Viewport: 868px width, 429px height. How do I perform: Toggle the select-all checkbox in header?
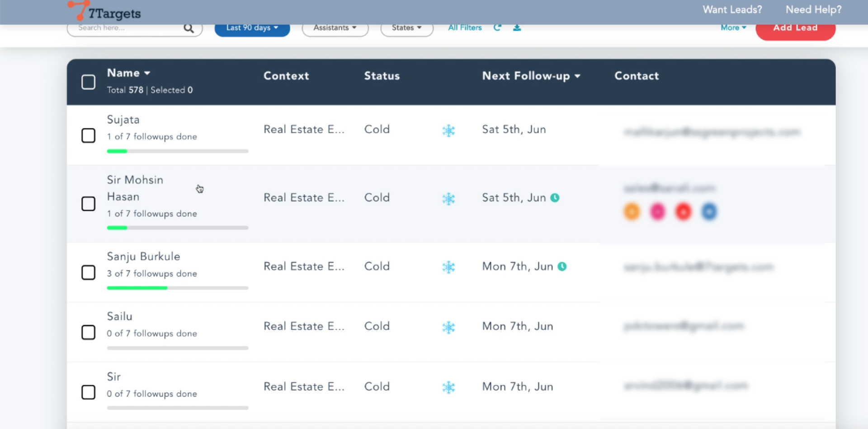click(88, 82)
